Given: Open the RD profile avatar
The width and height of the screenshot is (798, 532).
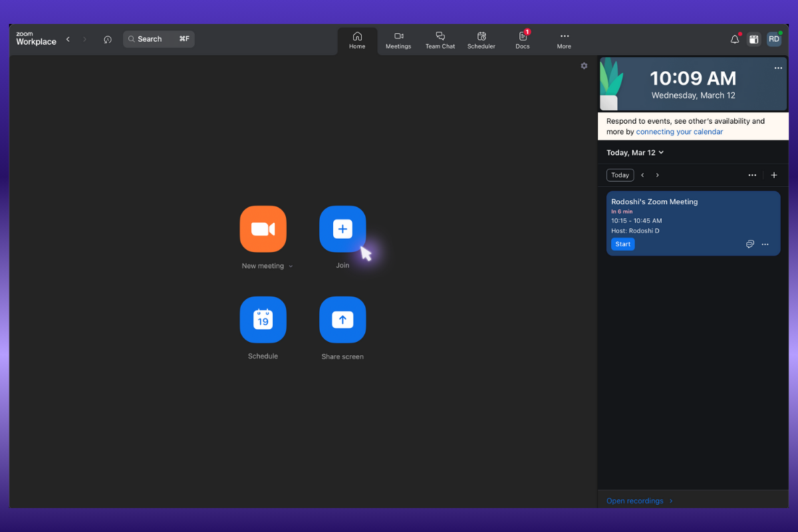Looking at the screenshot, I should [774, 39].
